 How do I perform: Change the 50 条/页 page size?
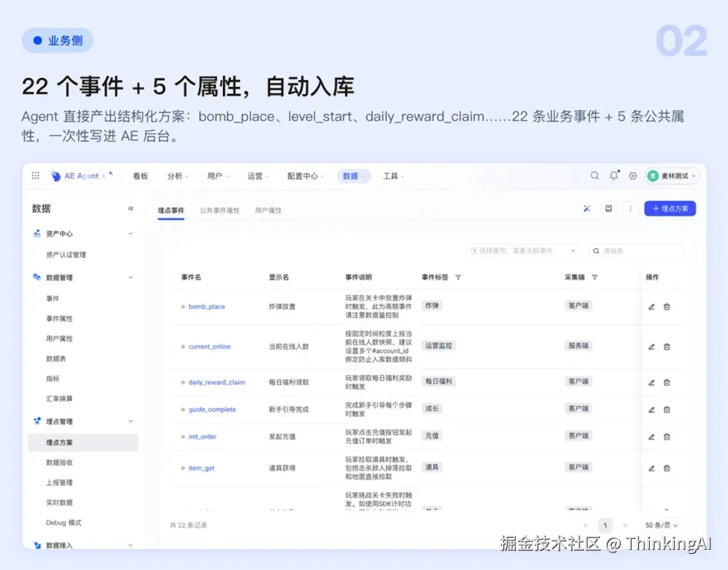pos(662,525)
